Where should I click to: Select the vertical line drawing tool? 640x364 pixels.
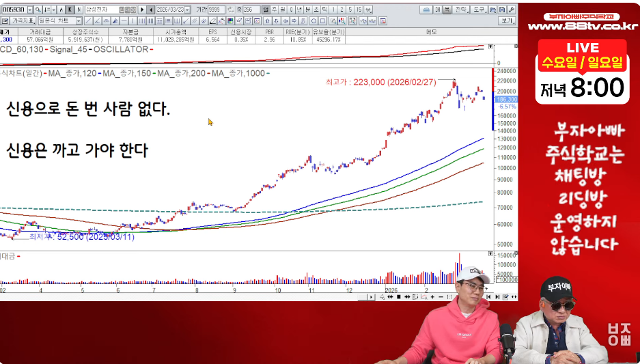coord(133,20)
